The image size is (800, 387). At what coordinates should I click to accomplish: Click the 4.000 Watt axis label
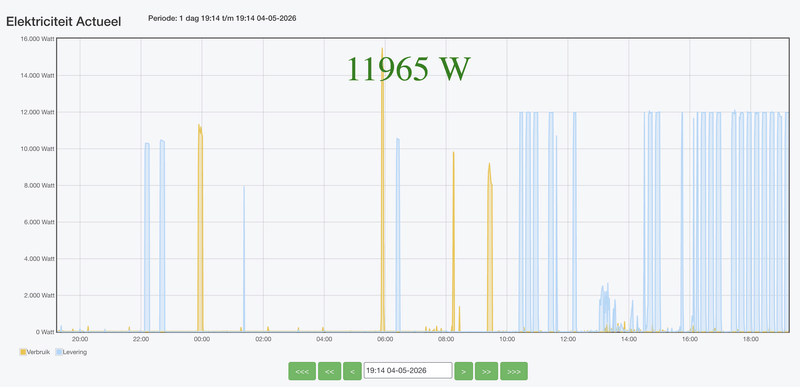39,259
